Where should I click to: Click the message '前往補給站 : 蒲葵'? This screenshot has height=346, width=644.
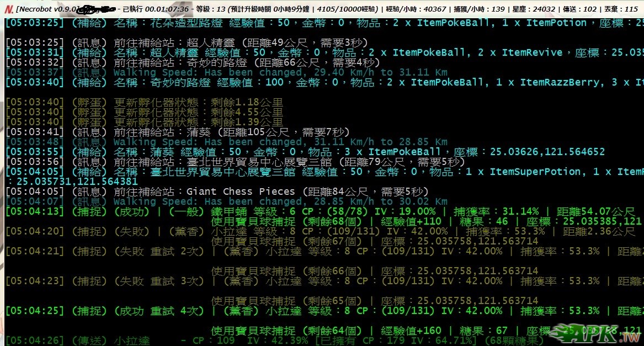(232, 132)
